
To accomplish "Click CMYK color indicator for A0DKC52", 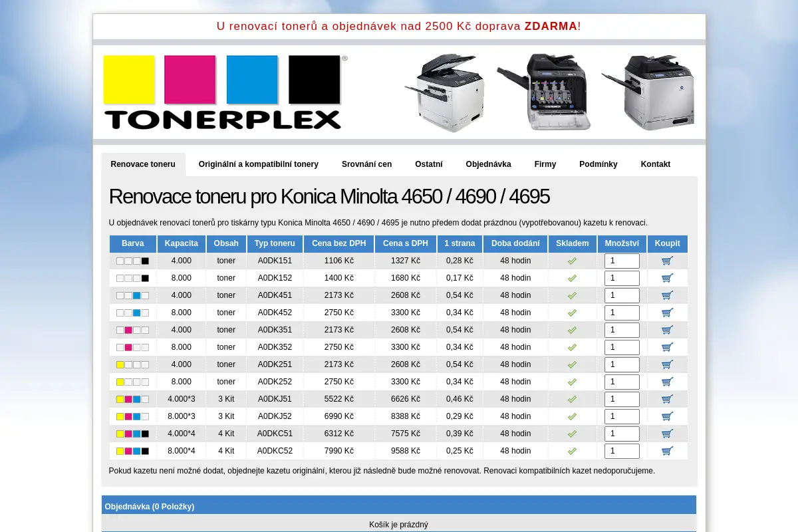I will 132,451.
